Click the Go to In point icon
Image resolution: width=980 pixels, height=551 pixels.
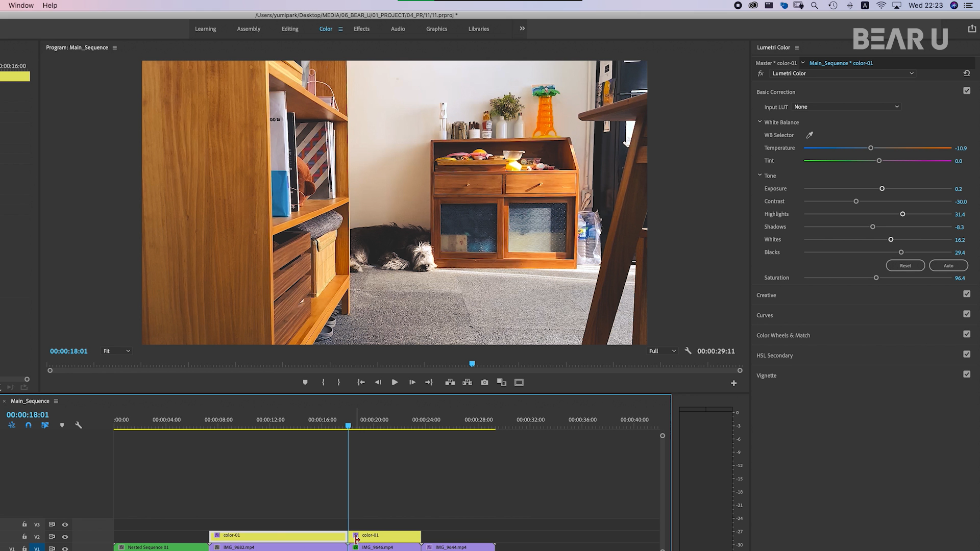click(361, 382)
